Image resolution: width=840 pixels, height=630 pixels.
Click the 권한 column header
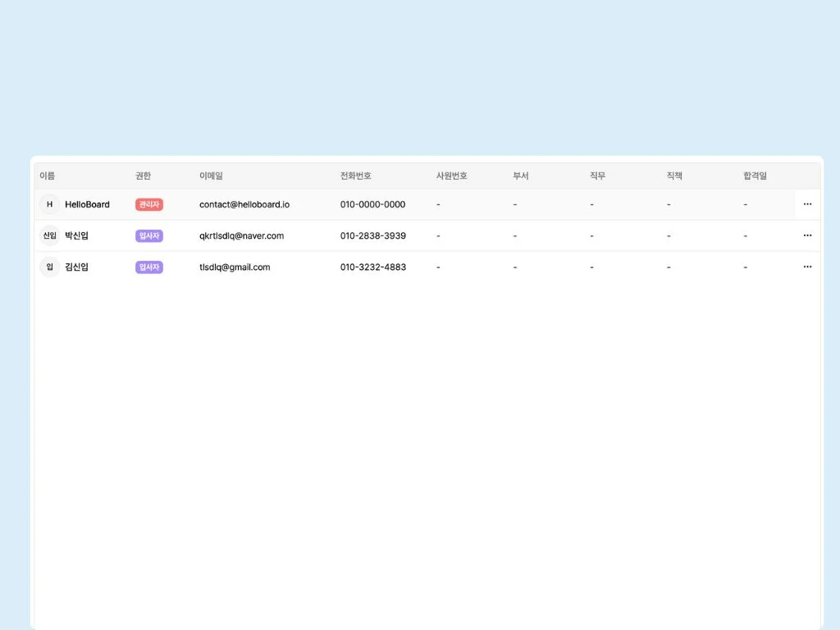(143, 176)
